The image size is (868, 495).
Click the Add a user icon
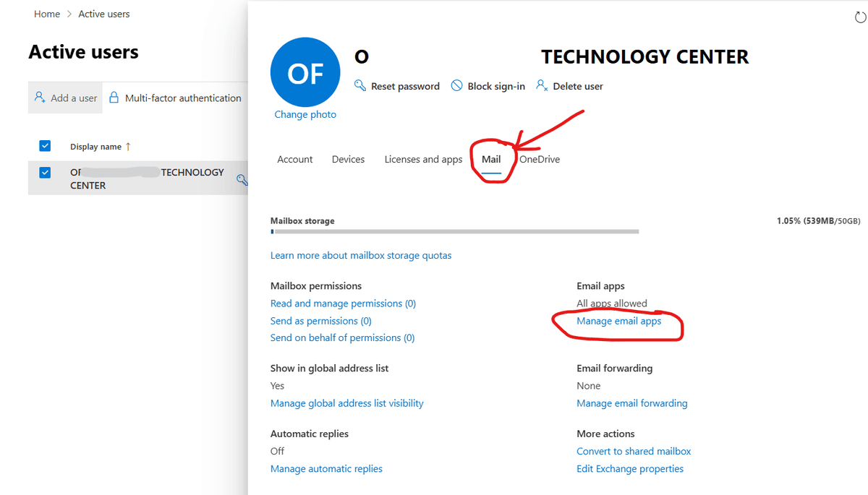(x=41, y=98)
